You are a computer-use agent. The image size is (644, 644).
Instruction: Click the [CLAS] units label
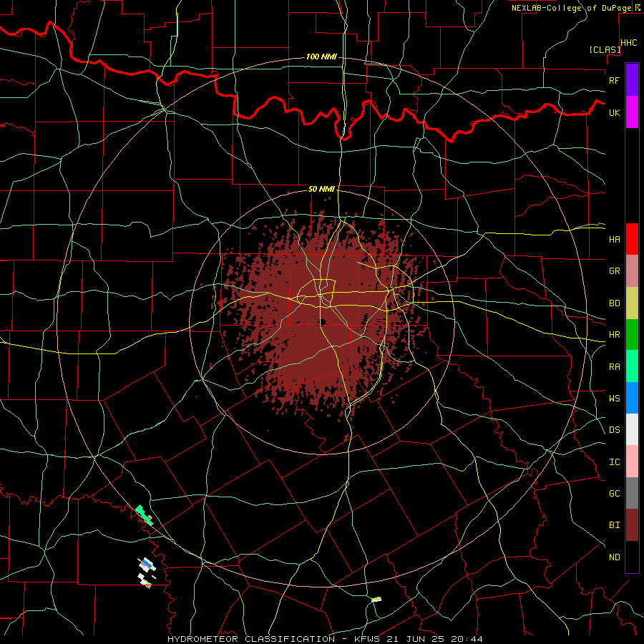(605, 49)
